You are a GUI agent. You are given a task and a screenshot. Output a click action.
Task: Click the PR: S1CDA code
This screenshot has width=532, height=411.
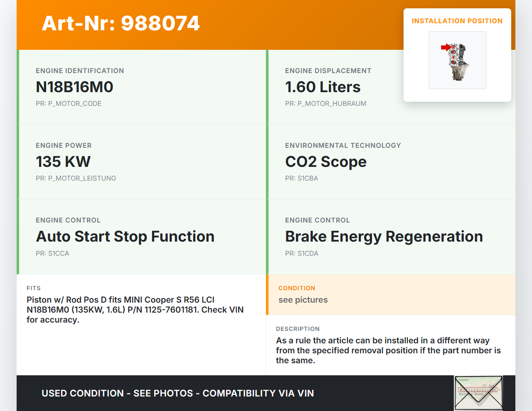[301, 254]
